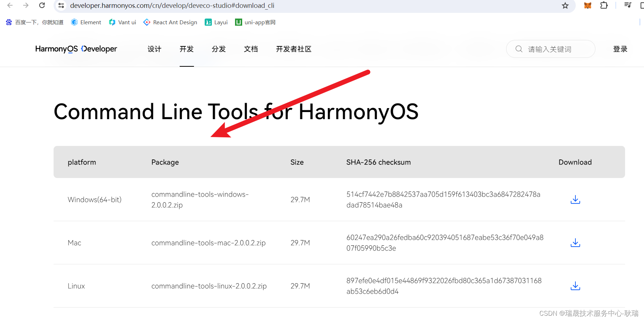The height and width of the screenshot is (320, 644).
Task: Select the Package column header
Action: point(165,162)
